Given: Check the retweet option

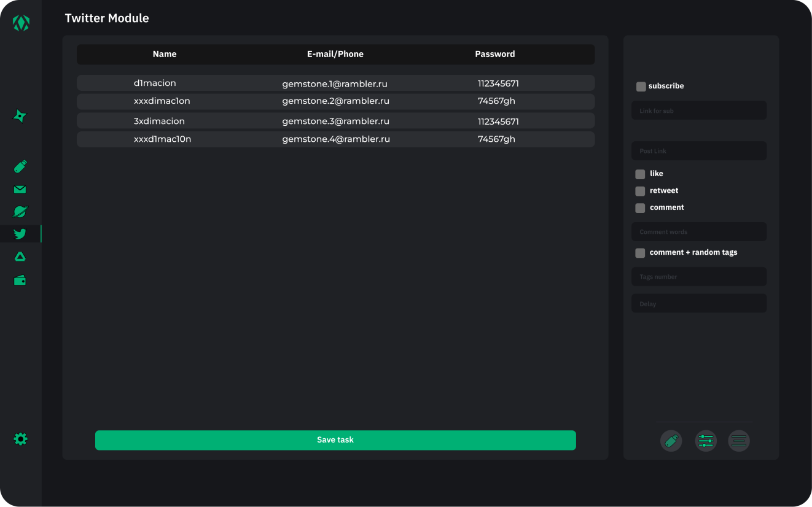Looking at the screenshot, I should click(640, 191).
